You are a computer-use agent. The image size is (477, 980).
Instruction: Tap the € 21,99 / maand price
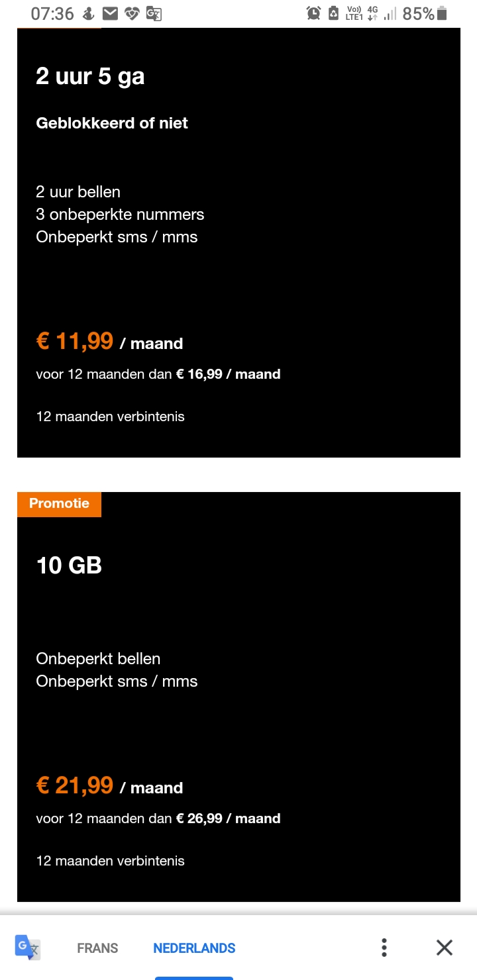coord(109,787)
